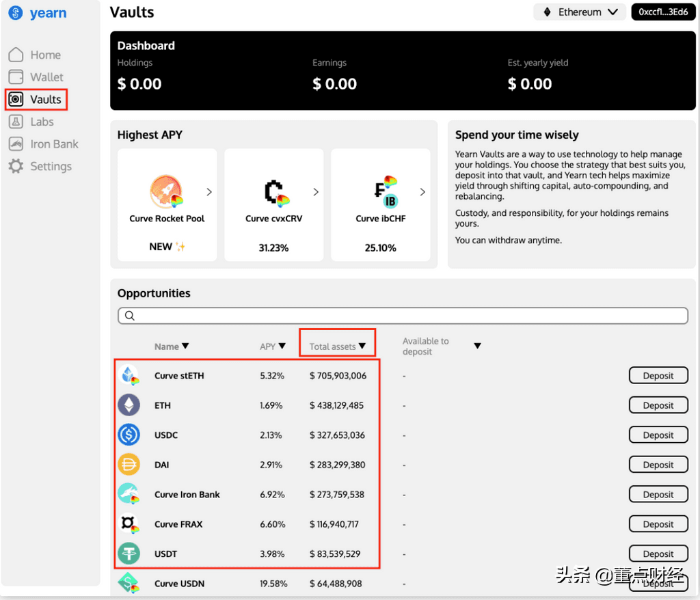The height and width of the screenshot is (600, 700).
Task: Click the 31.23% APY value
Action: point(273,248)
